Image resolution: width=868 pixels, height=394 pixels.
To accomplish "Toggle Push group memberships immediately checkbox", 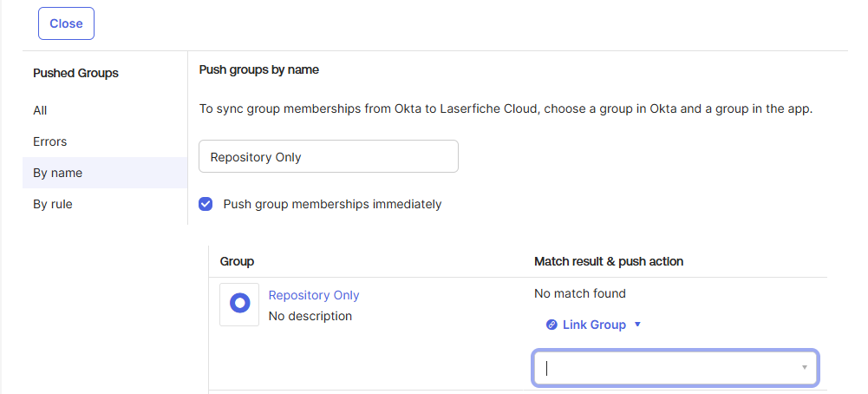I will coord(206,204).
